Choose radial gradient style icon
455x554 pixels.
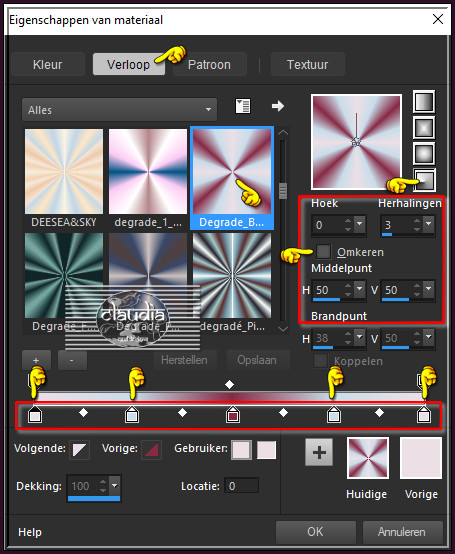424,179
